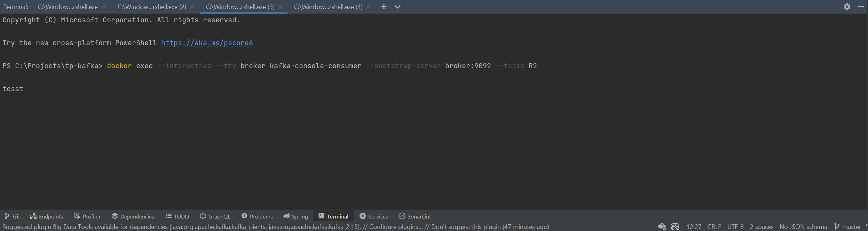Click the 12:27 caret position indicator

click(694, 227)
